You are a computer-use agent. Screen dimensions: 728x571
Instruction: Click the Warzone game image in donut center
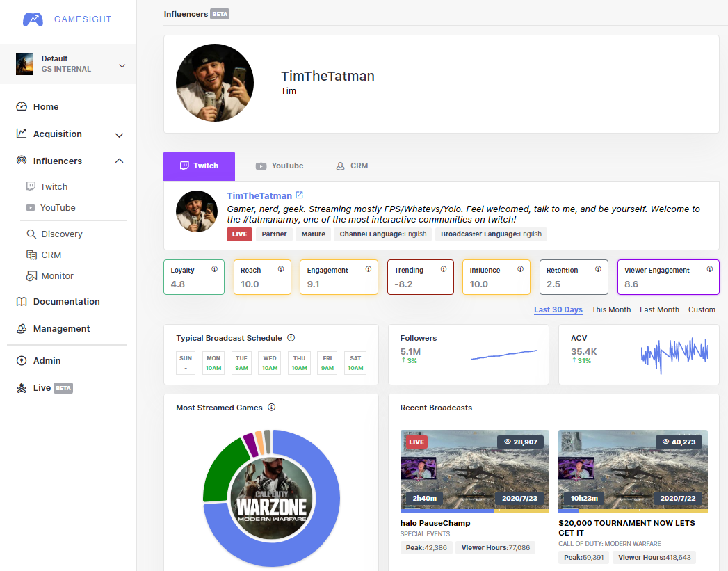(272, 499)
